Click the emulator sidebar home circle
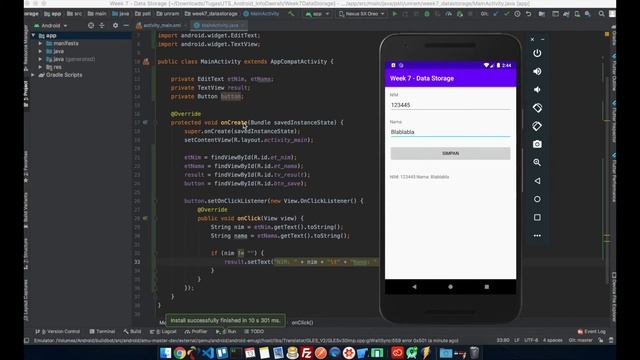 tap(537, 199)
